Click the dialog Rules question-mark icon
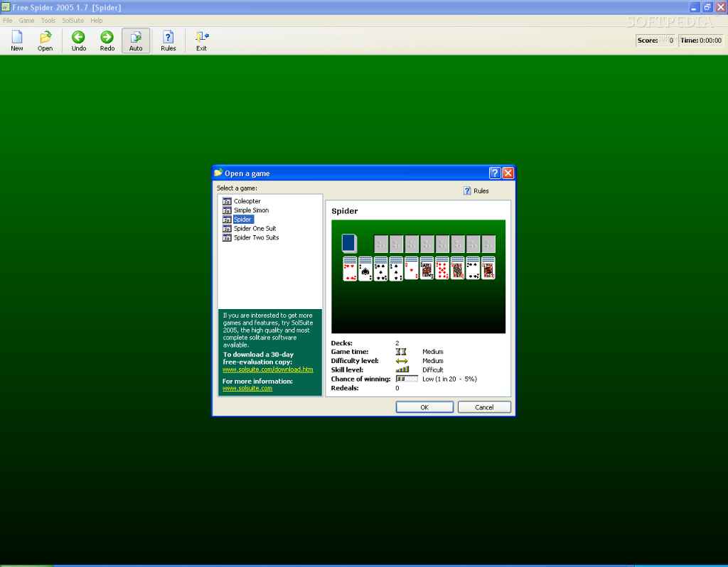 pos(467,190)
